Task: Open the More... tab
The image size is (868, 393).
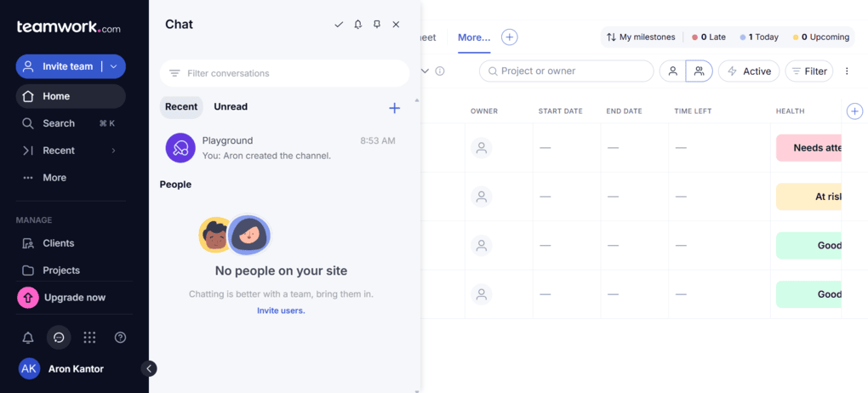Action: tap(474, 37)
